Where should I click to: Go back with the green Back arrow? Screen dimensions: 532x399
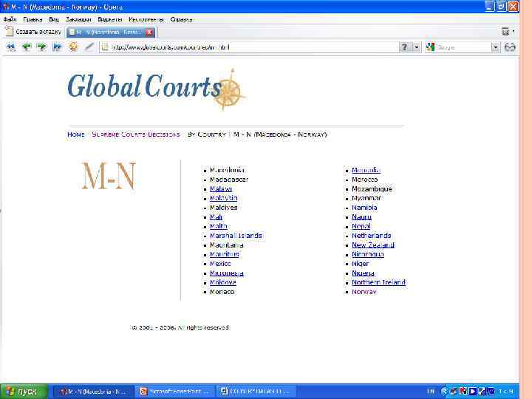tap(26, 47)
